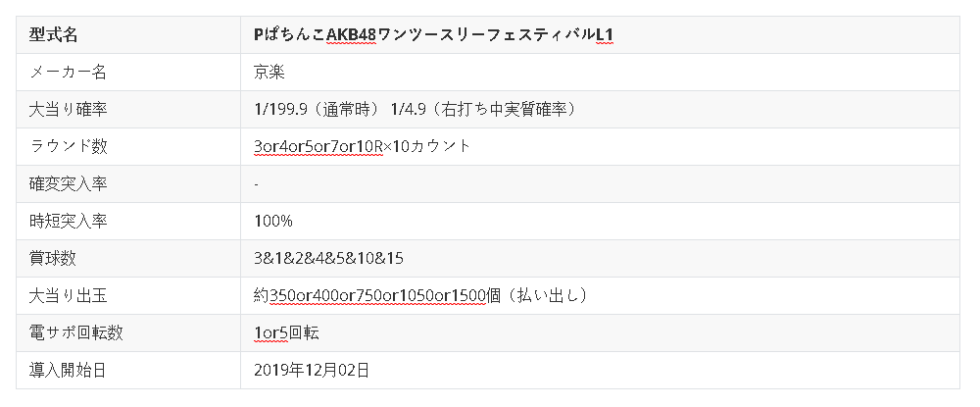Viewport: 980px width, 407px height.
Task: Click the ラウンド数 row label
Action: 69,146
